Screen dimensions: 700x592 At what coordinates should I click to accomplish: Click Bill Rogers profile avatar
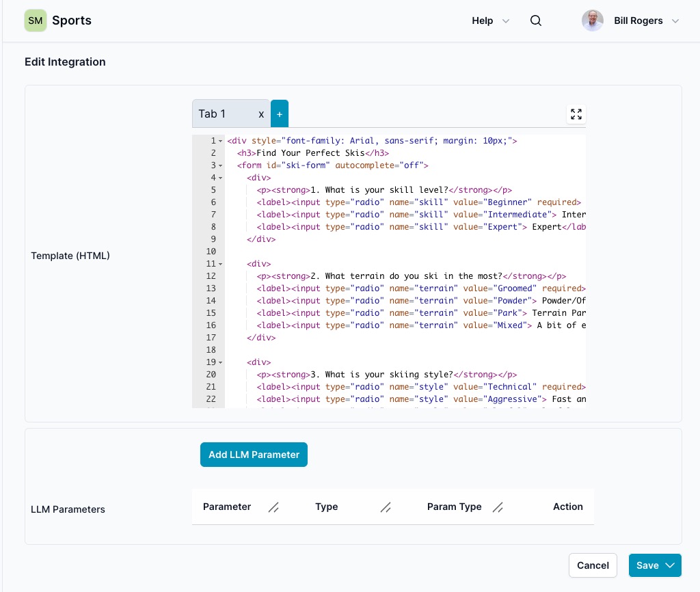[x=593, y=21]
